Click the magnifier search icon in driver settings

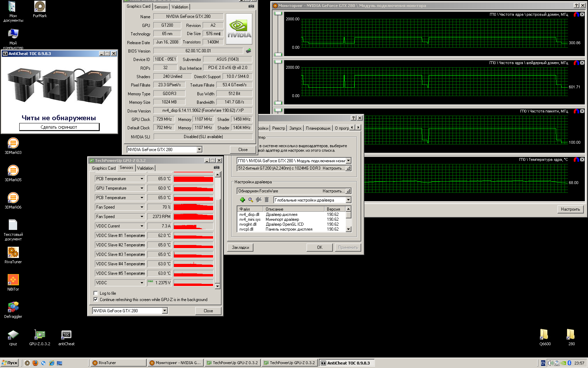click(251, 200)
